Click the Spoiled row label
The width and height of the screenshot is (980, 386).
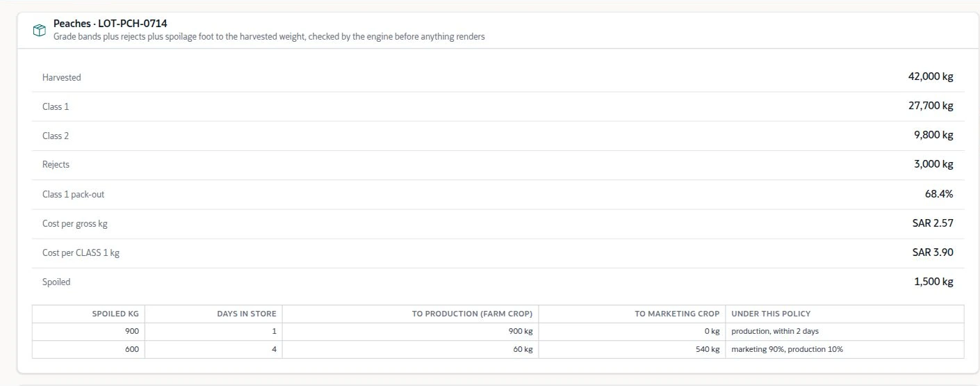(56, 282)
